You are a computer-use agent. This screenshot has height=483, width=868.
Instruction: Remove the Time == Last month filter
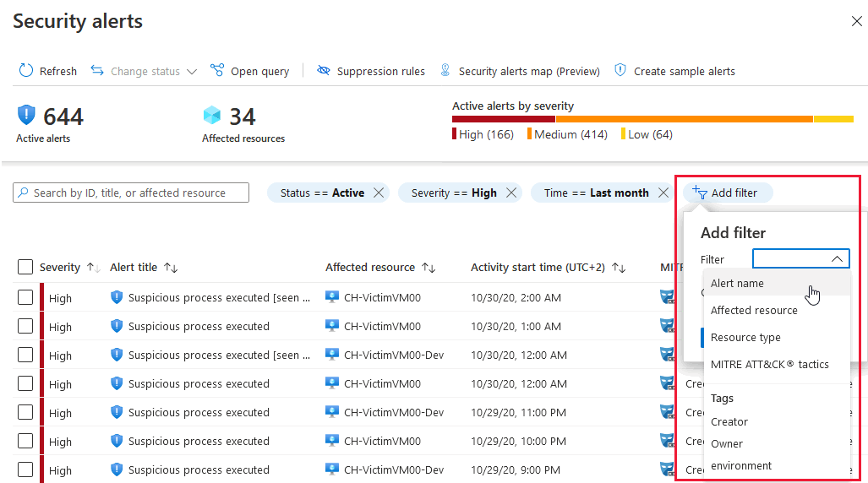click(663, 193)
